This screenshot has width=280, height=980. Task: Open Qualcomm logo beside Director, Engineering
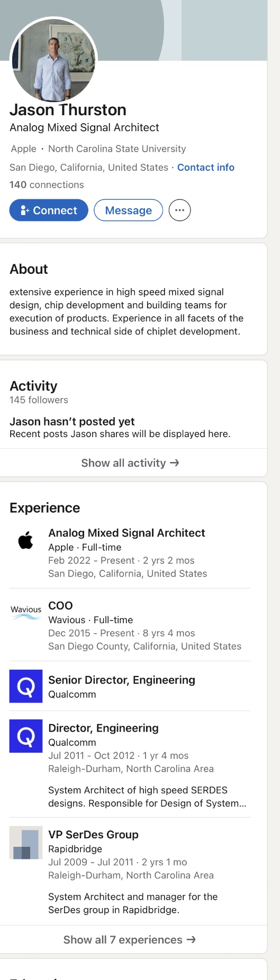coord(26,736)
